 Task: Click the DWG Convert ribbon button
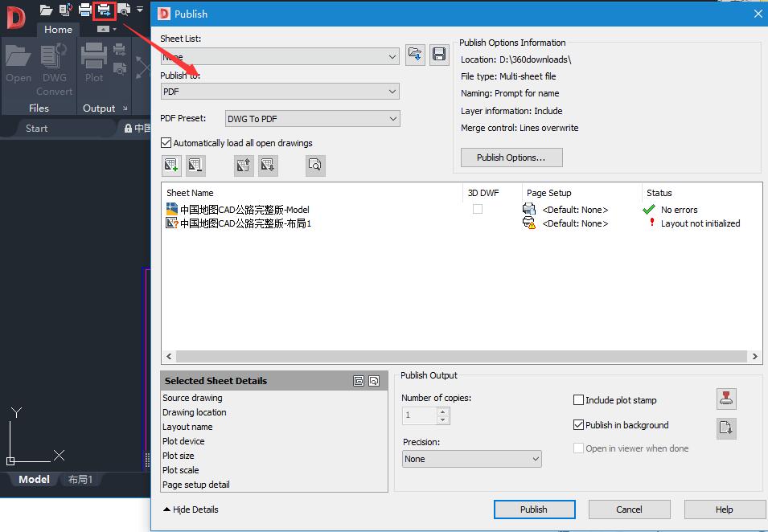click(54, 69)
